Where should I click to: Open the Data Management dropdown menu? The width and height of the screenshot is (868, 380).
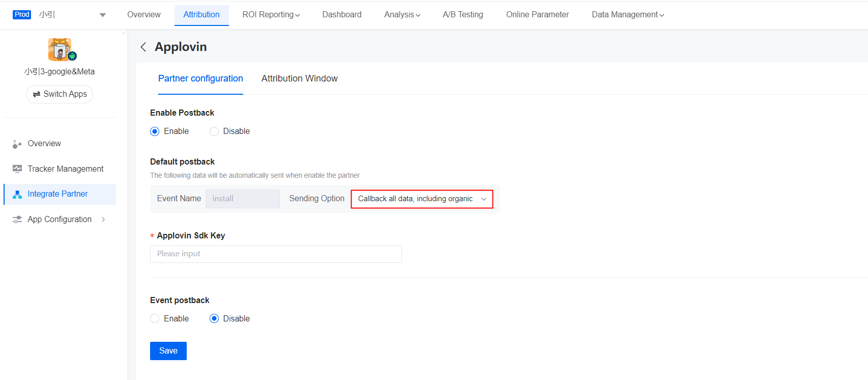(628, 15)
